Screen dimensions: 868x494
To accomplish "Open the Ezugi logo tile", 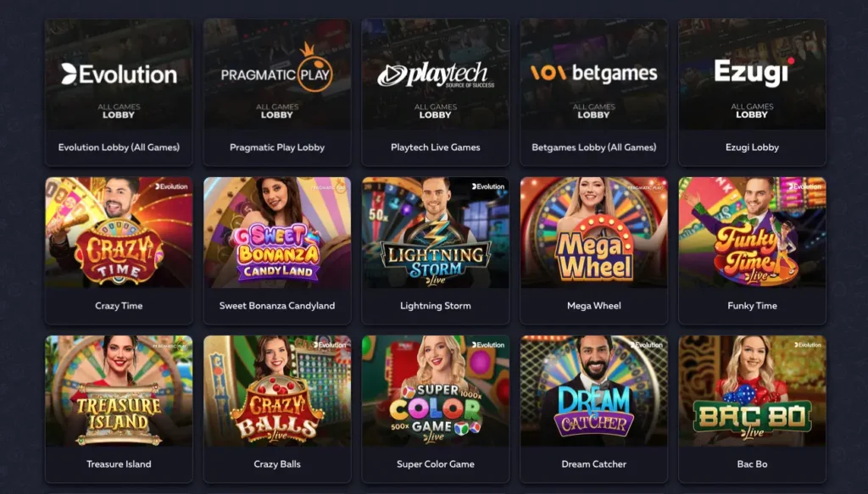I will pyautogui.click(x=753, y=75).
